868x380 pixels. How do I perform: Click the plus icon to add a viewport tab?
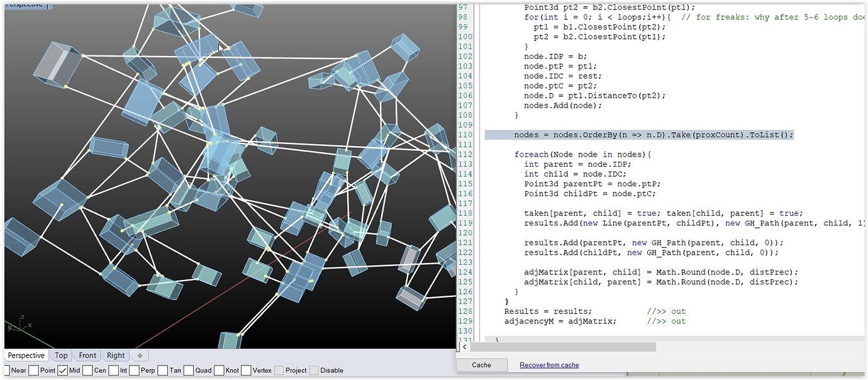point(140,355)
